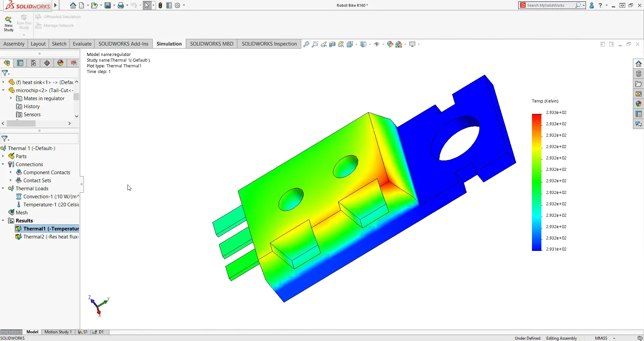
Task: Open the SOLIDWORKS Forum task pane icon
Action: click(638, 124)
